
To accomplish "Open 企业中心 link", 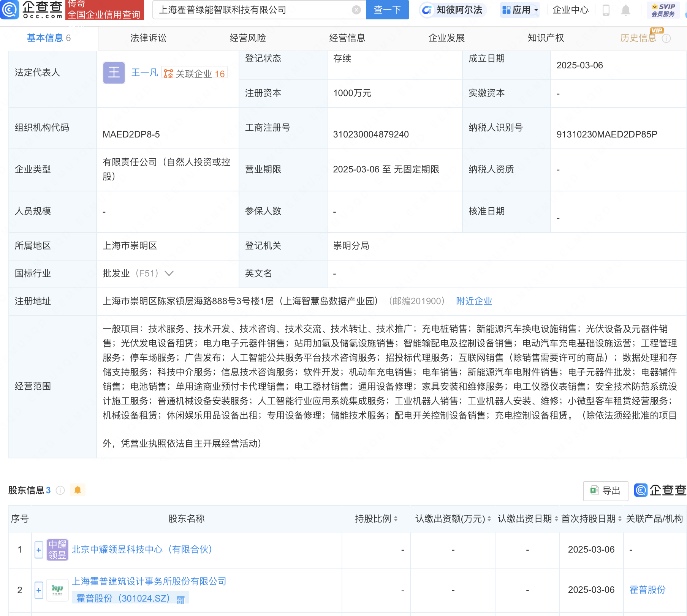I will [x=570, y=10].
